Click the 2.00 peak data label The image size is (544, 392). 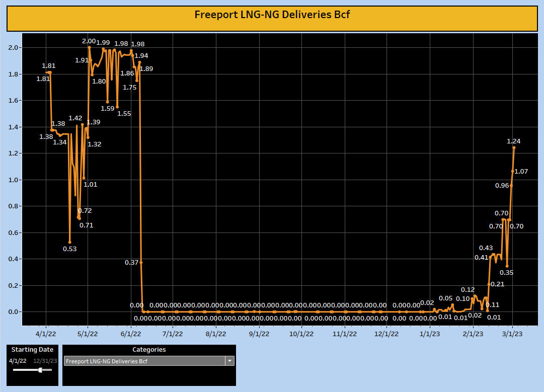click(89, 41)
